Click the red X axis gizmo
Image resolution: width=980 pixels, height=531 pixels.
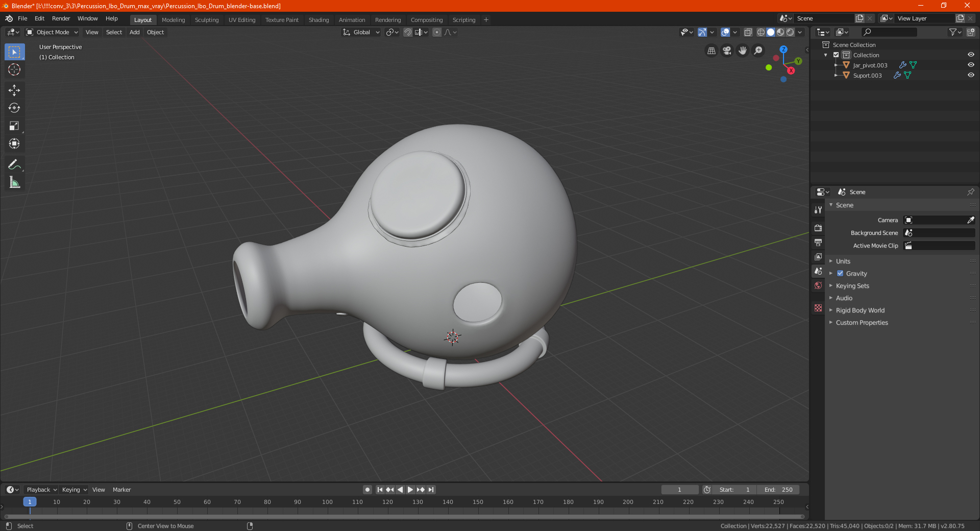click(x=791, y=71)
